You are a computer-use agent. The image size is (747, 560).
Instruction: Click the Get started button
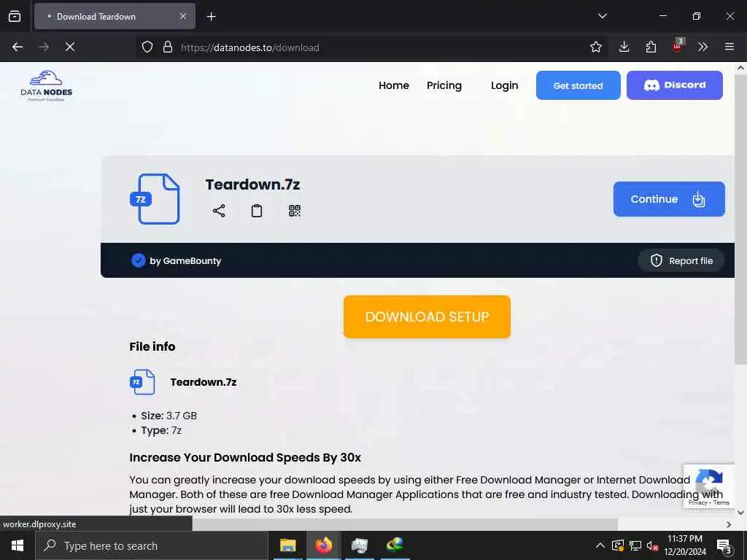point(578,85)
